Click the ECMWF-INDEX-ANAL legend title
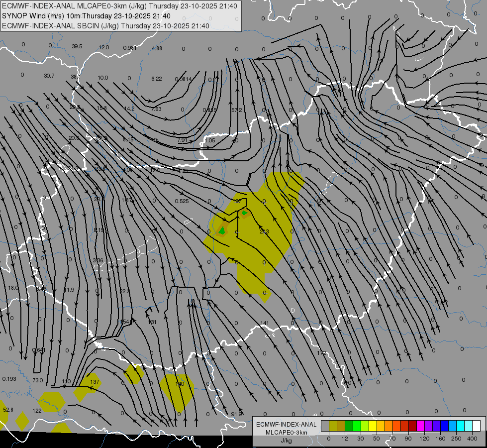The image size is (487, 448). [x=286, y=425]
